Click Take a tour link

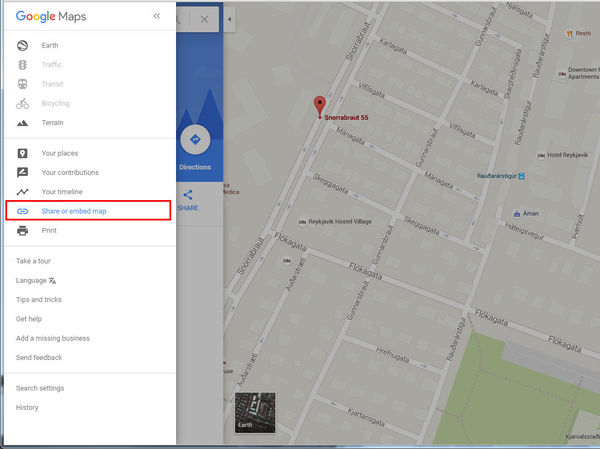(x=33, y=261)
